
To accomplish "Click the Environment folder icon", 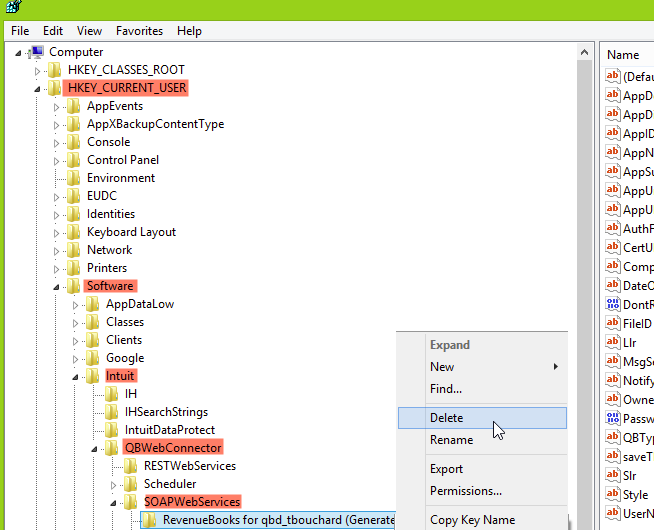I will click(x=73, y=178).
